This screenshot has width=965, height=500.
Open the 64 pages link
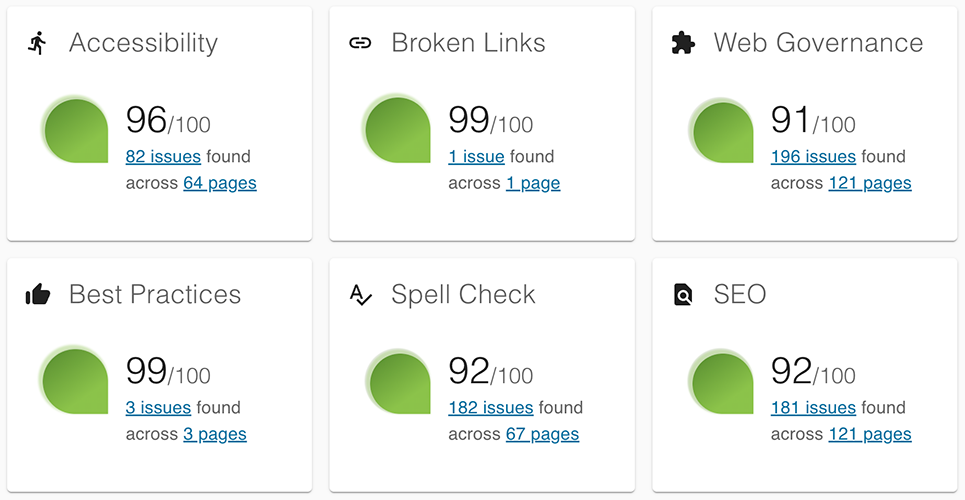coord(220,183)
